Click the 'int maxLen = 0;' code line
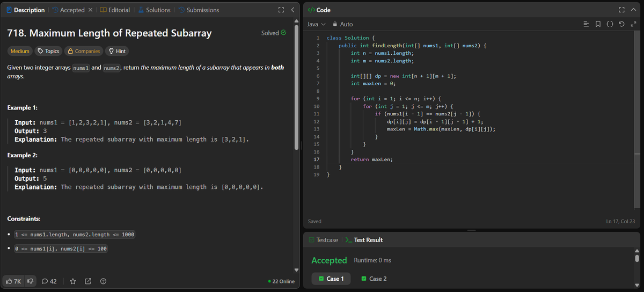 373,84
